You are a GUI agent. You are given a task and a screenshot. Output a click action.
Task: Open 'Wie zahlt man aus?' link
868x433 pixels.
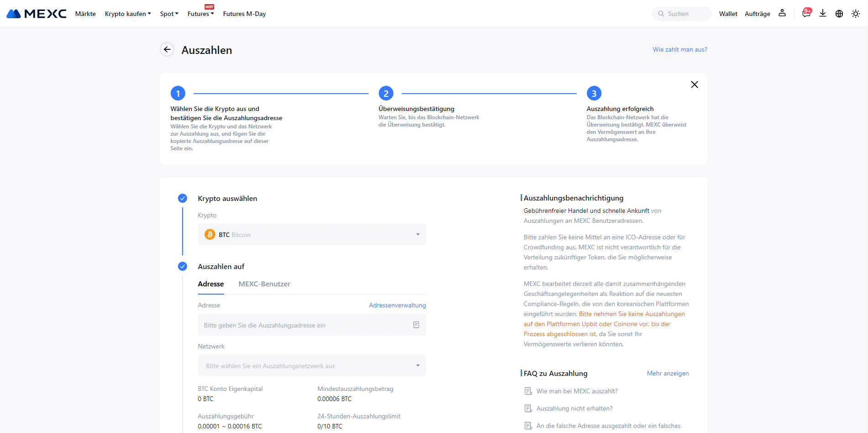click(x=680, y=49)
